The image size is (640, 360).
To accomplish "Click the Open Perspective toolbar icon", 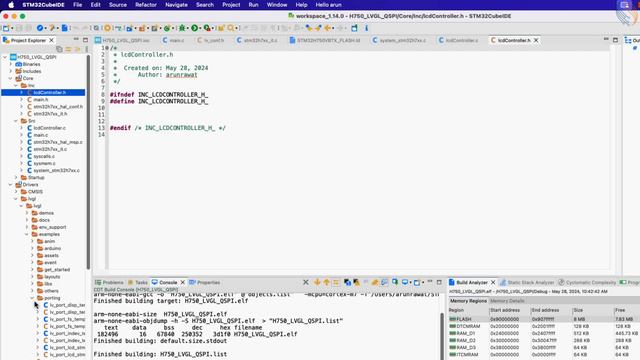I will (354, 28).
